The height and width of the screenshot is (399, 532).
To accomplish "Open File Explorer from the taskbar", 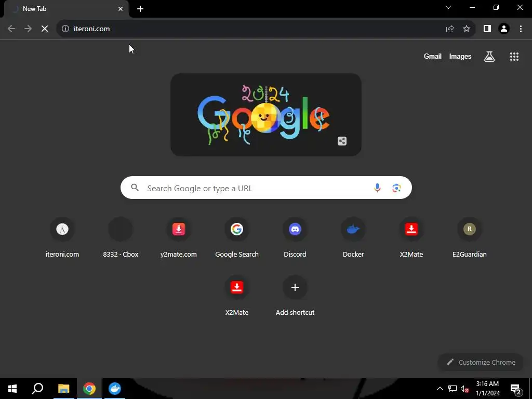I will 63,389.
